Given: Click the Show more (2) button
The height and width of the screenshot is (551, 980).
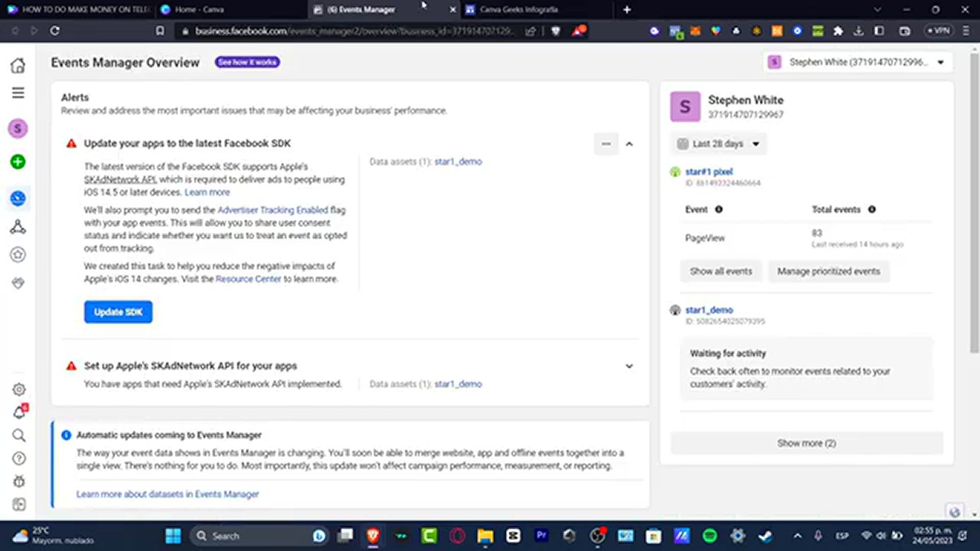Looking at the screenshot, I should point(806,443).
